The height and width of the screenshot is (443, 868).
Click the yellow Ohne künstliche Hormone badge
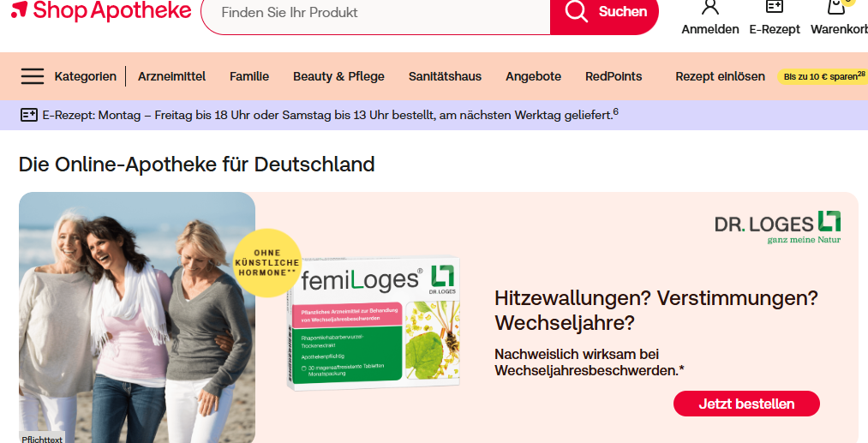[267, 263]
